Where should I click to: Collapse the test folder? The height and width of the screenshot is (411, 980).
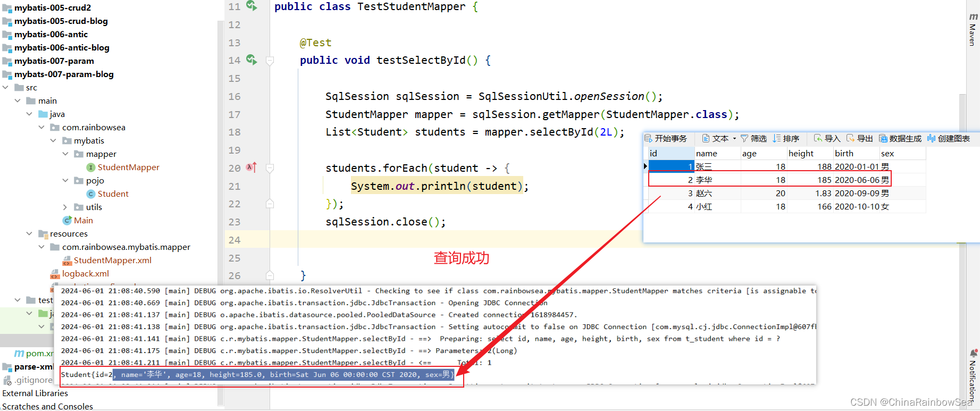coord(18,300)
